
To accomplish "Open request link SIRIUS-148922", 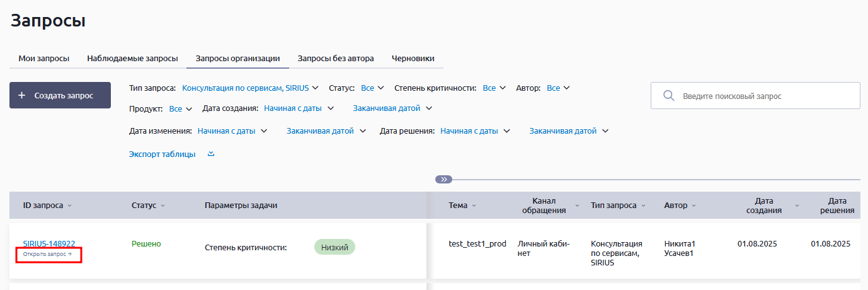I will (49, 243).
